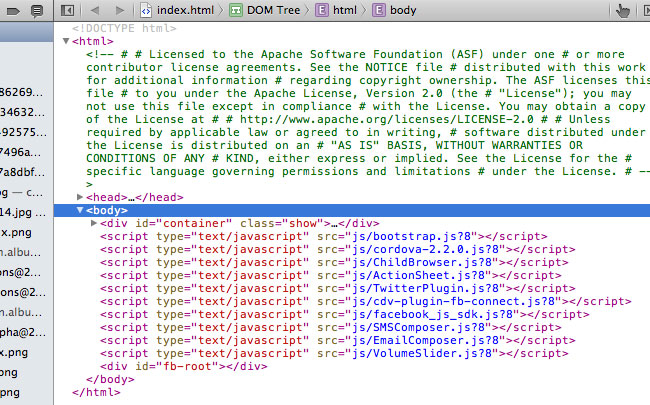Select the highlighted body element row
This screenshot has width=650, height=405.
coord(352,210)
